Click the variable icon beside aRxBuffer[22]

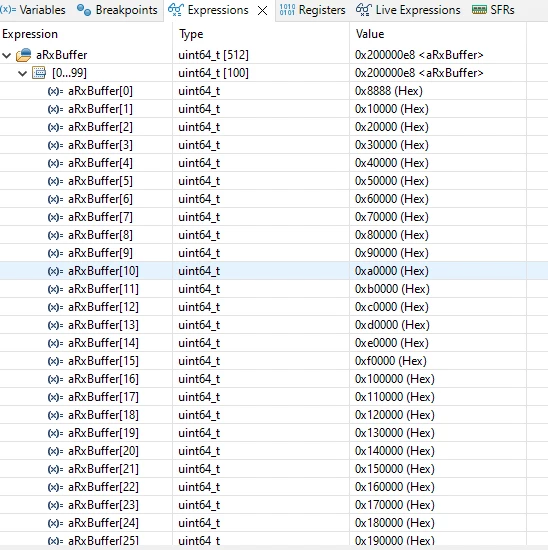55,487
